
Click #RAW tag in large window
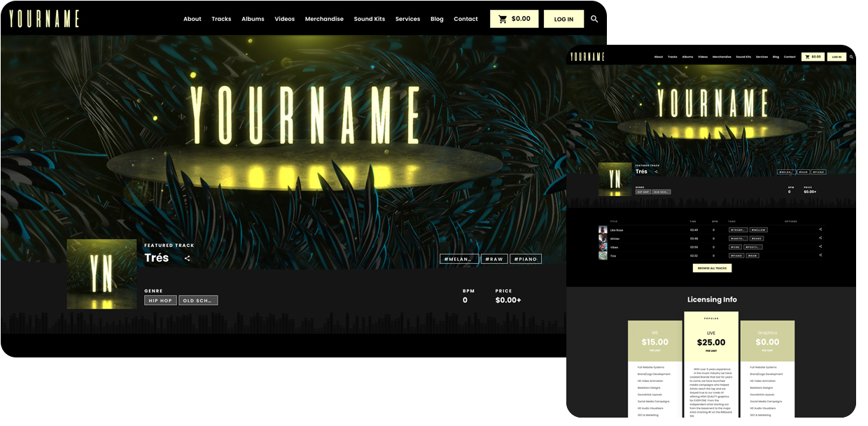494,259
